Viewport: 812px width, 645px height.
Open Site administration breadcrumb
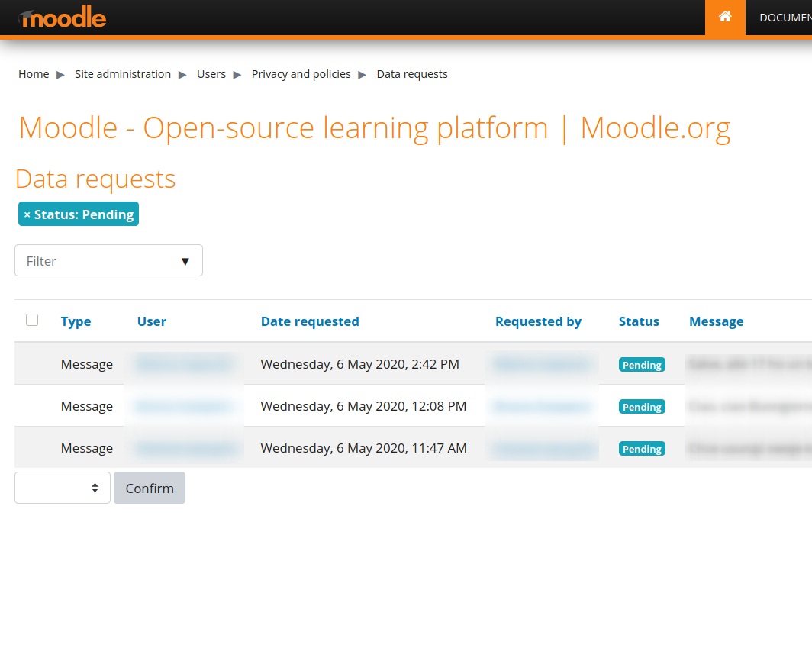(123, 74)
